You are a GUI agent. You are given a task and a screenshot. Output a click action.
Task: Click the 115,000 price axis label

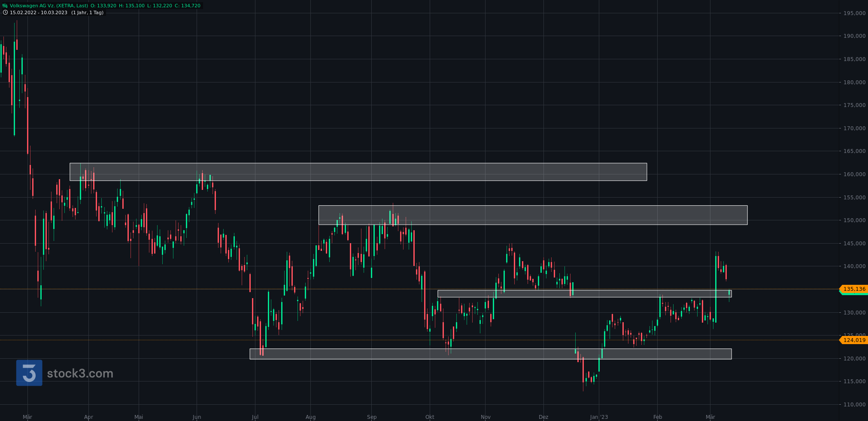click(x=854, y=381)
